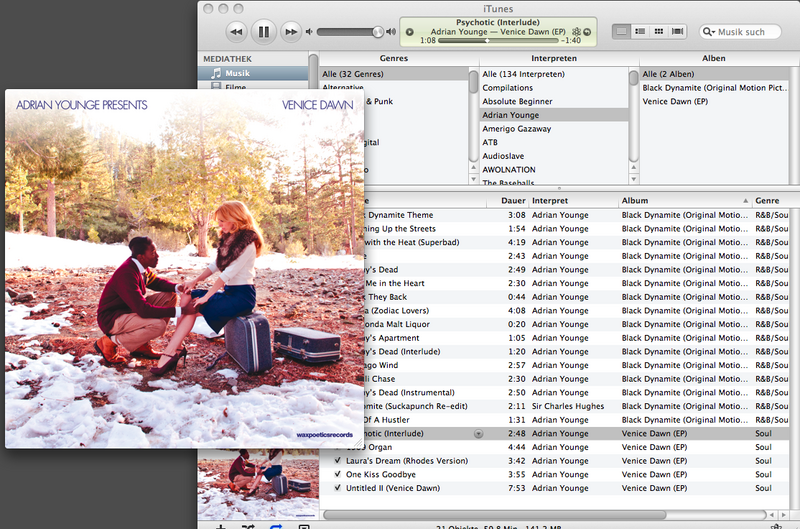Switch to Cover Flow view
This screenshot has height=529, width=800.
[677, 32]
